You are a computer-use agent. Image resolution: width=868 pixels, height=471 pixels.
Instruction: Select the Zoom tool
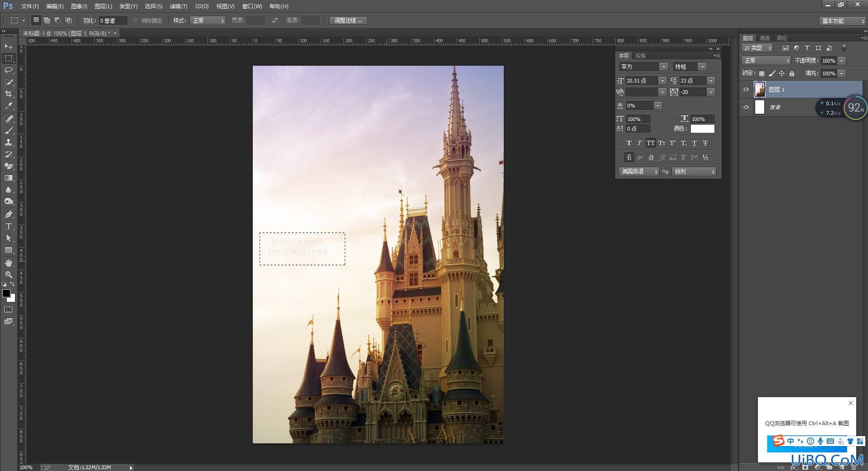point(9,275)
